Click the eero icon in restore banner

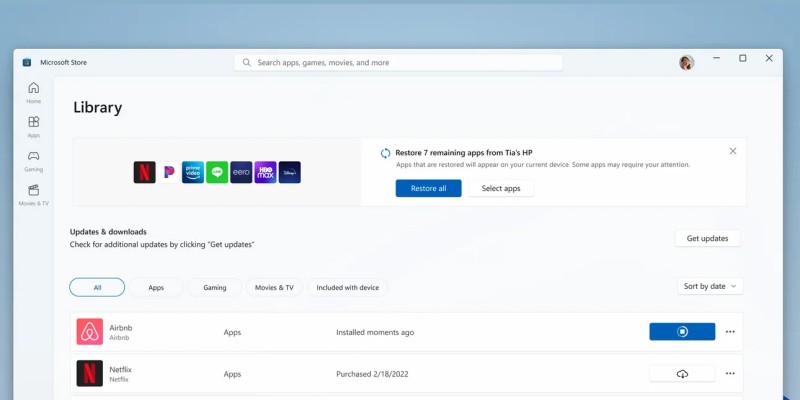(241, 172)
